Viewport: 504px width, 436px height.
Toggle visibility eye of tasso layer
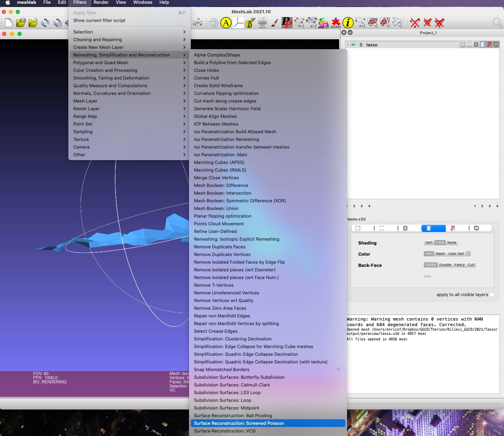pos(353,45)
